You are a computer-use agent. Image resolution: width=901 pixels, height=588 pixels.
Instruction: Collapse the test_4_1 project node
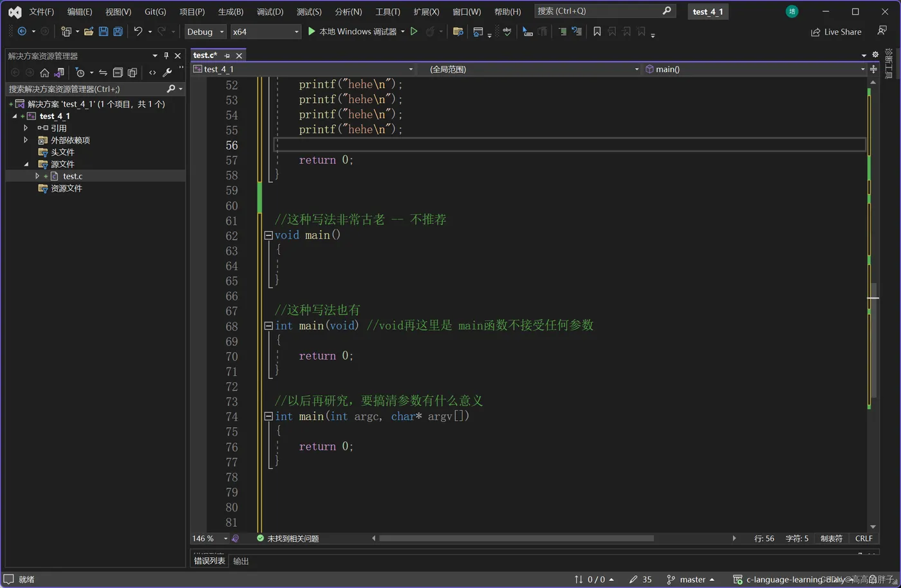point(15,116)
